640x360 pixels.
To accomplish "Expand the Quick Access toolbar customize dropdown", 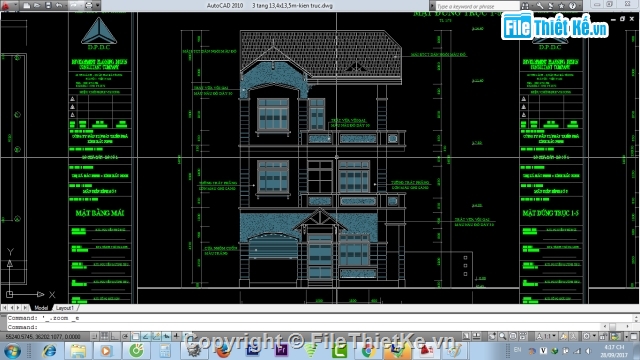I will point(98,5).
